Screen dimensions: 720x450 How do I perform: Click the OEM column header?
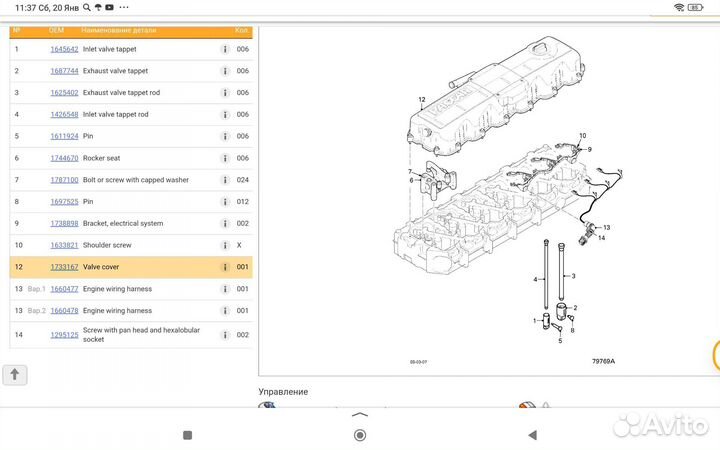click(56, 30)
